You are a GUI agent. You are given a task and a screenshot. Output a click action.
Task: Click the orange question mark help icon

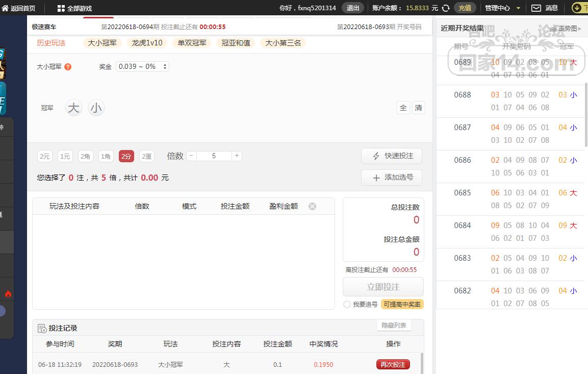pyautogui.click(x=68, y=67)
